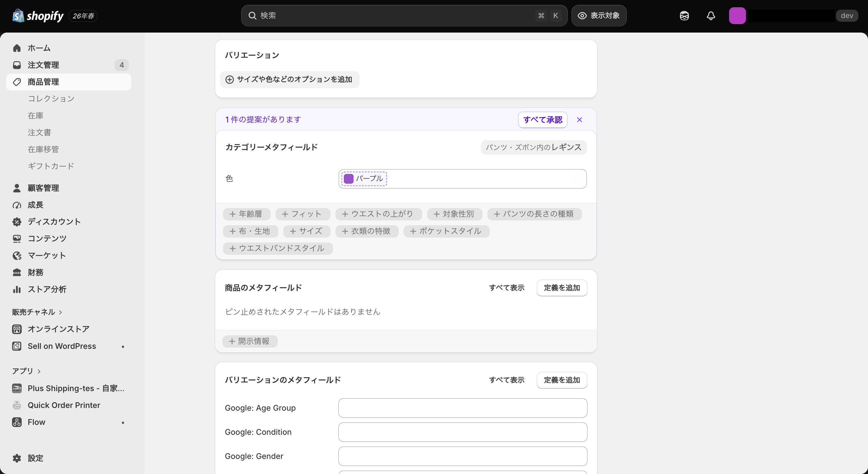Click 定義を追加 in 商品のメタフィールド
This screenshot has height=474, width=868.
(x=562, y=288)
